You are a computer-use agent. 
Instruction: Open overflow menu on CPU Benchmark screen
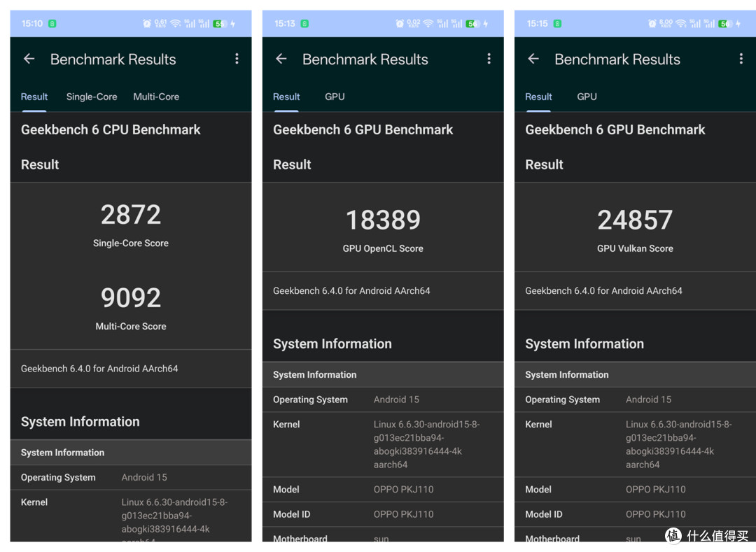tap(237, 59)
